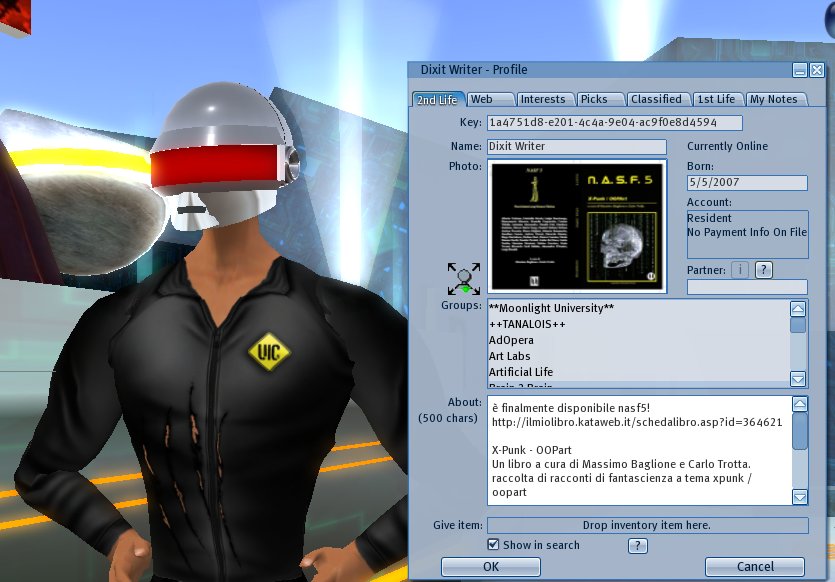The height and width of the screenshot is (582, 835).
Task: Go to the 1st Life tab
Action: click(x=718, y=99)
